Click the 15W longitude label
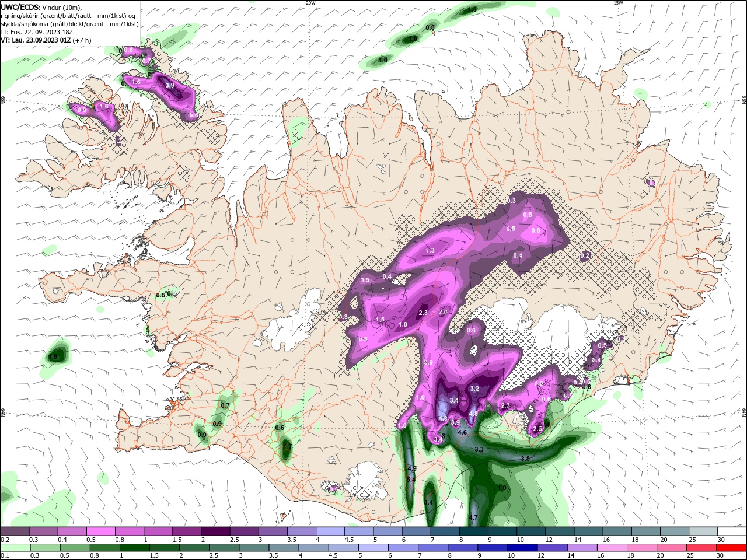 (618, 3)
